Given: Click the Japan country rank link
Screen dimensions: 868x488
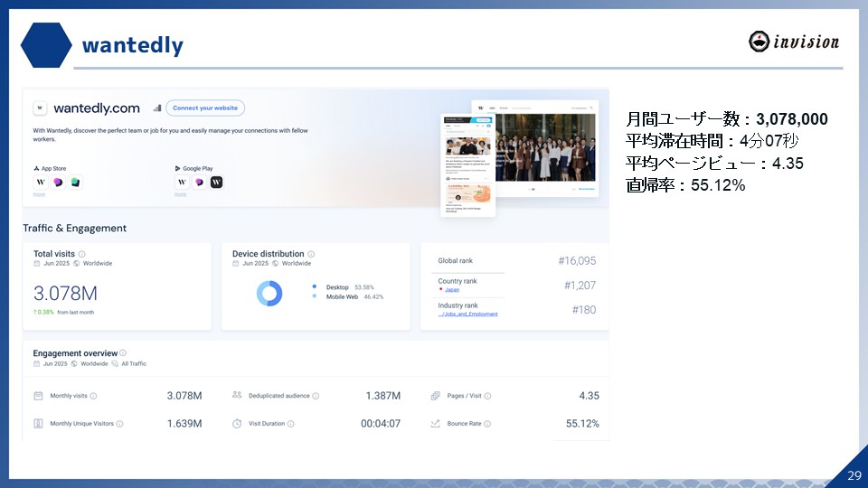Looking at the screenshot, I should 452,289.
